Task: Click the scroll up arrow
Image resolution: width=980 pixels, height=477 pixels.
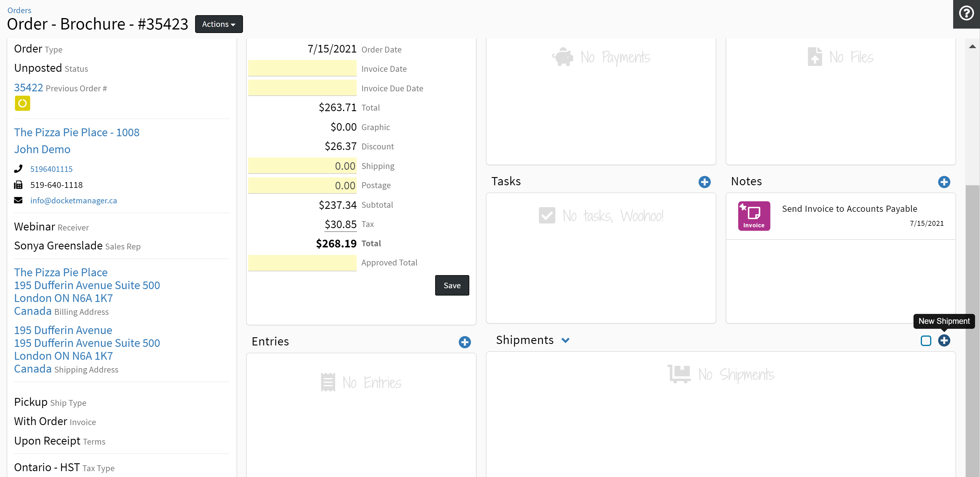Action: 972,46
